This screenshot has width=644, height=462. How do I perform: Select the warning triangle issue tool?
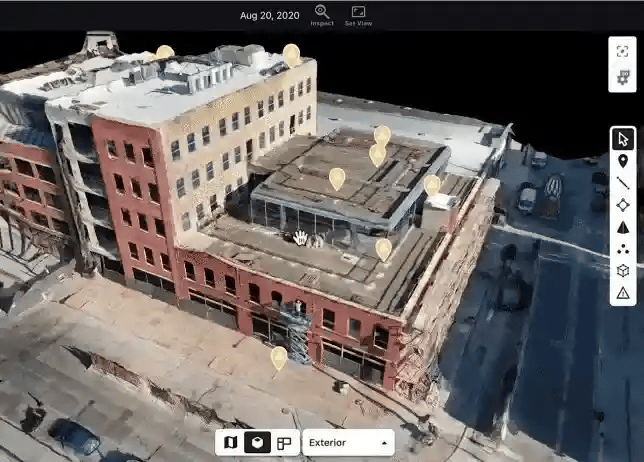tap(623, 293)
